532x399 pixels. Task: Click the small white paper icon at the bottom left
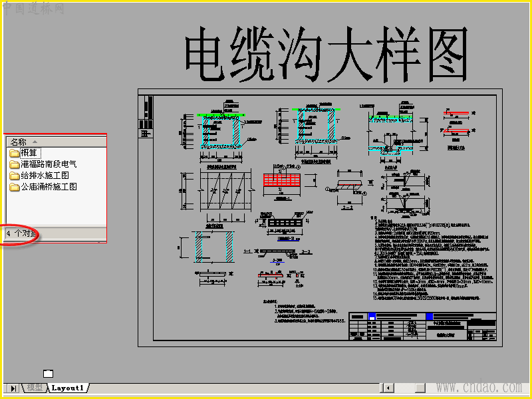click(x=48, y=374)
